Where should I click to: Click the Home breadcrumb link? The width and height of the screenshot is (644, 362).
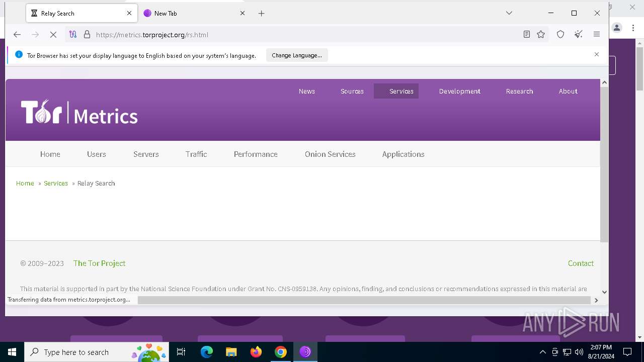click(25, 184)
